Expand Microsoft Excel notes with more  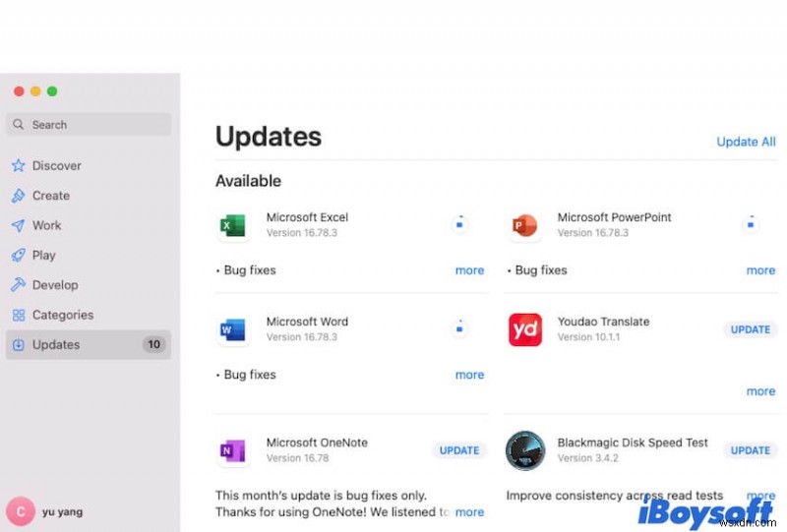470,270
